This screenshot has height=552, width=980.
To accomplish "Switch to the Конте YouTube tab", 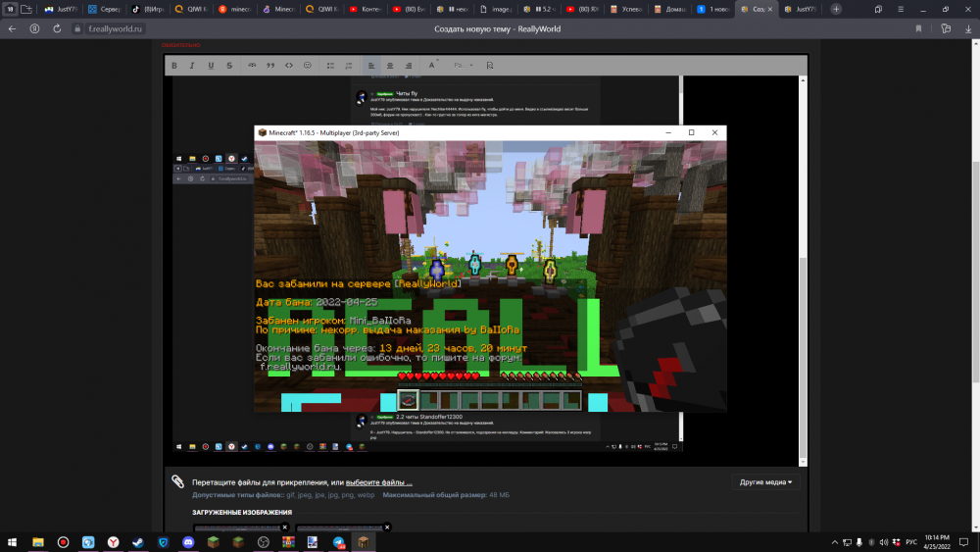I will pos(366,10).
